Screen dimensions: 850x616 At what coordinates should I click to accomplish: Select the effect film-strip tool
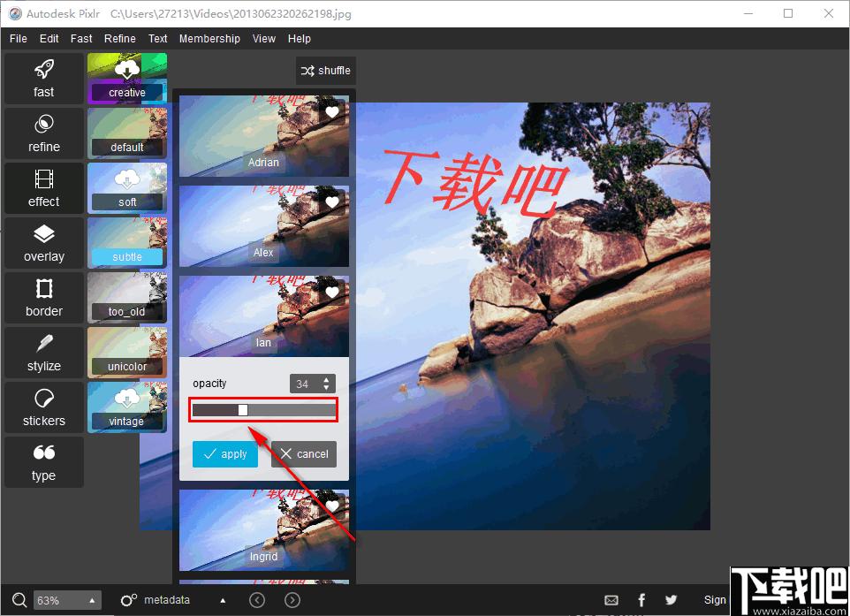[x=44, y=187]
